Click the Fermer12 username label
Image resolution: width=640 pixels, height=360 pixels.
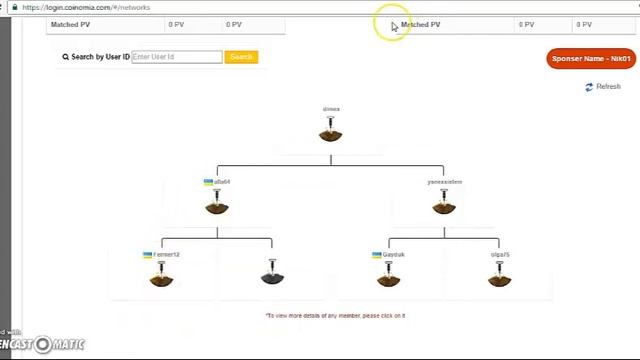(166, 255)
